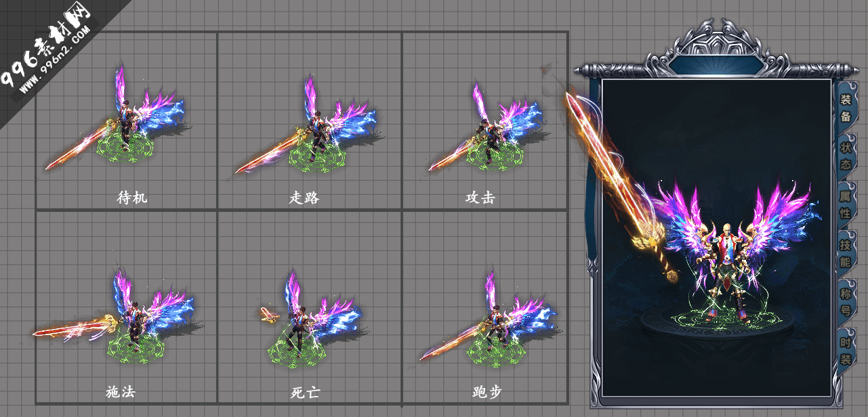
Task: Click the 待机 label text
Action: coord(132,198)
